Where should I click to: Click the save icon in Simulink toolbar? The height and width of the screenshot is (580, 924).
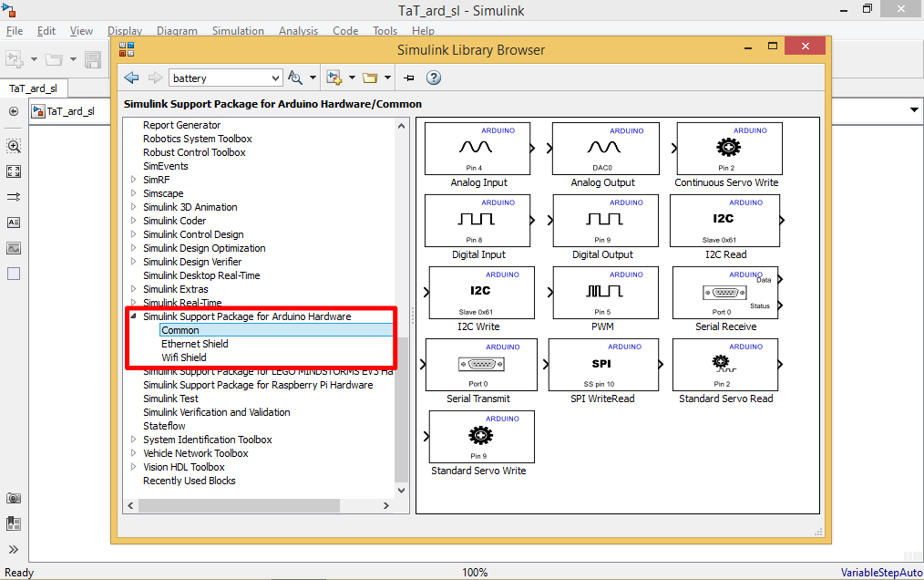pyautogui.click(x=93, y=59)
